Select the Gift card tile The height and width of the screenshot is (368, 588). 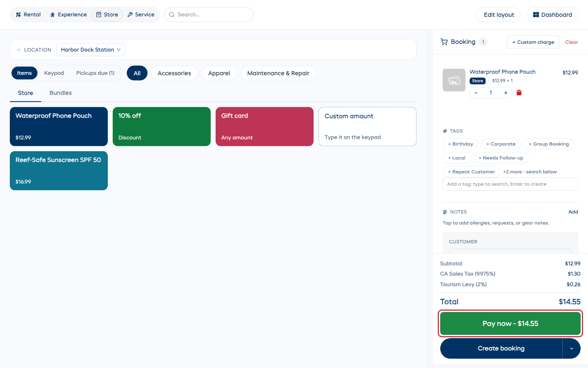point(265,127)
